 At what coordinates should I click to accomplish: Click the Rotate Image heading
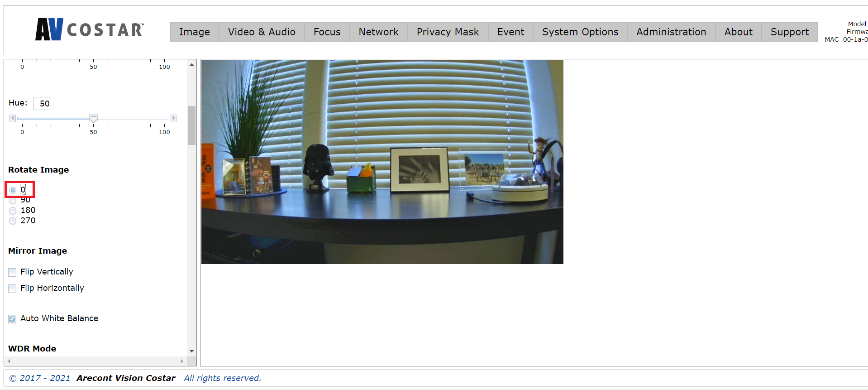click(x=38, y=170)
